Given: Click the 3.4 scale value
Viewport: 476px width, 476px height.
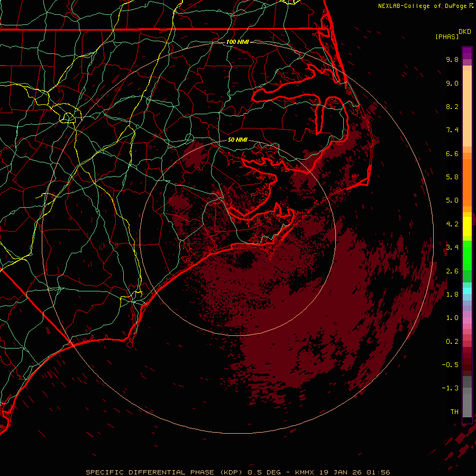Looking at the screenshot, I should click(452, 248).
